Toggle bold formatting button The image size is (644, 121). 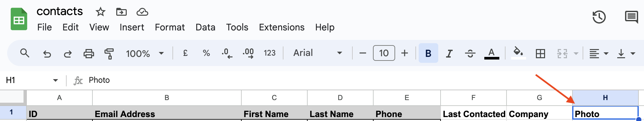click(428, 53)
